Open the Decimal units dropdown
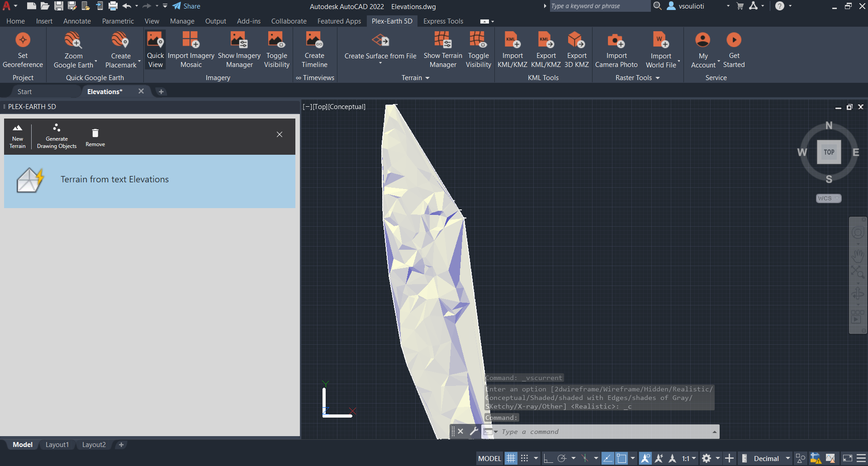Screen dimensions: 868x466 pyautogui.click(x=787, y=458)
